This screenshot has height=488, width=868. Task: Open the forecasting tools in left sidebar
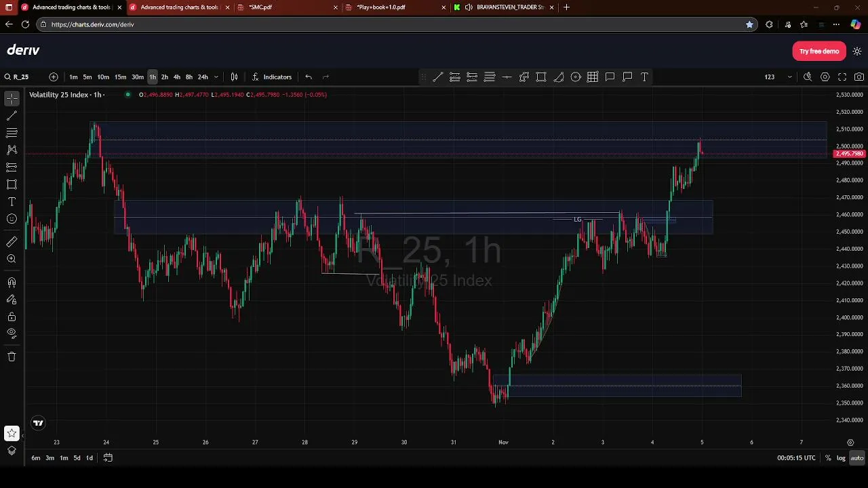pos(12,167)
